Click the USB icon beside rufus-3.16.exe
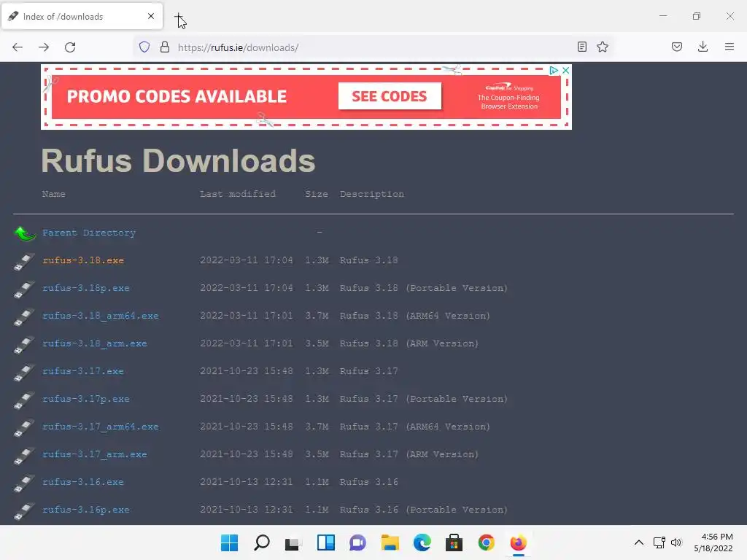This screenshot has width=747, height=560. tap(24, 483)
